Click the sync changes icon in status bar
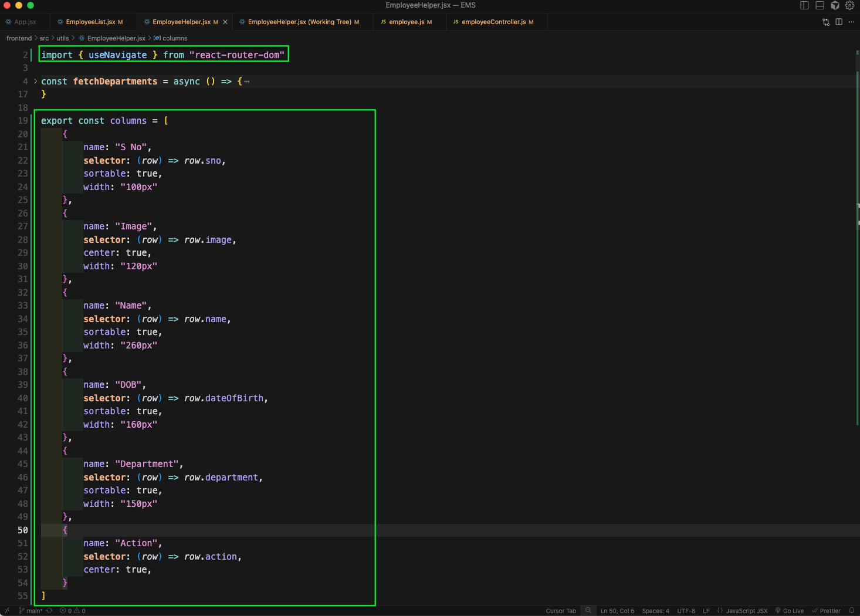The height and width of the screenshot is (616, 860). click(x=49, y=611)
